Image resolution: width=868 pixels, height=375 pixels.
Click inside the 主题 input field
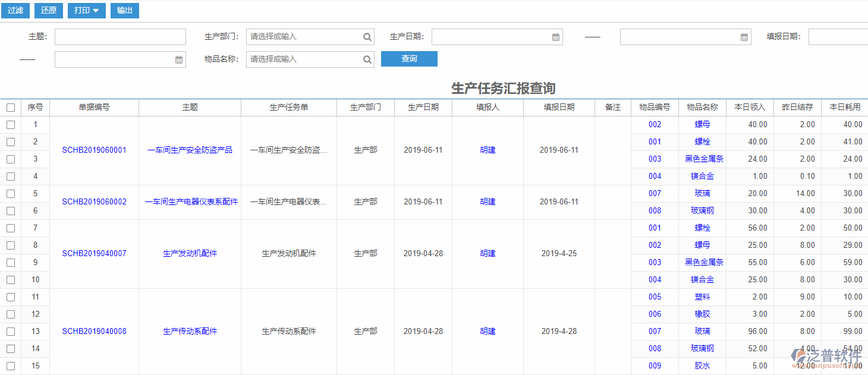[119, 36]
